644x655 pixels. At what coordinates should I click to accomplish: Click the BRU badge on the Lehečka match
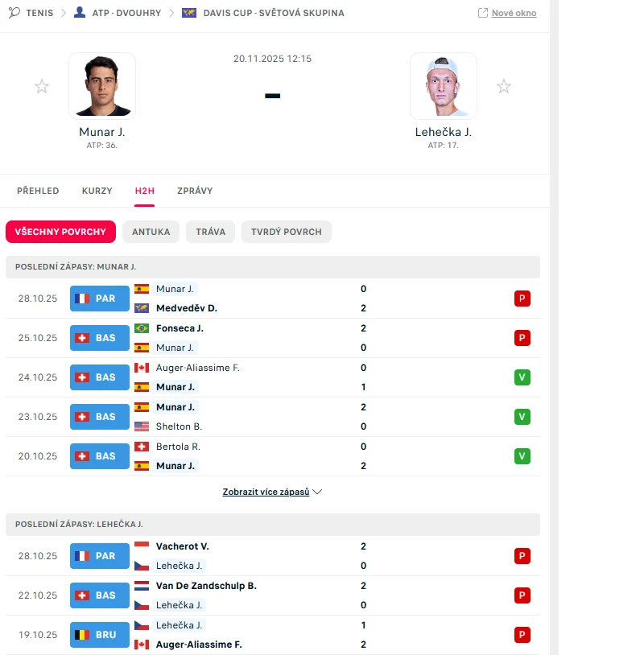click(99, 635)
